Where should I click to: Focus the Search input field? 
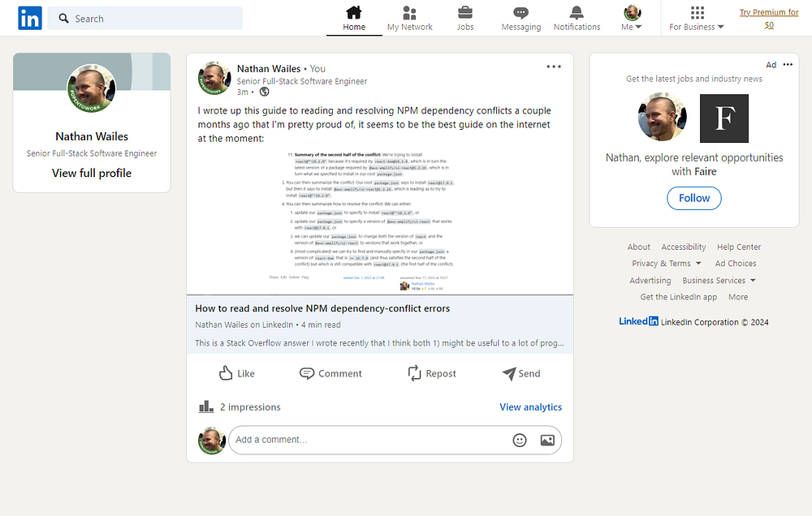(145, 18)
